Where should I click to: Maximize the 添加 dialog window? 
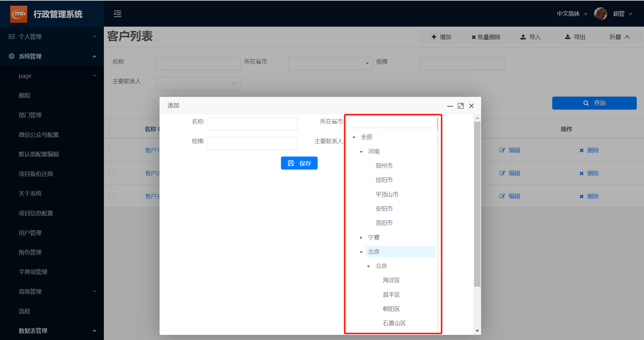coord(461,106)
